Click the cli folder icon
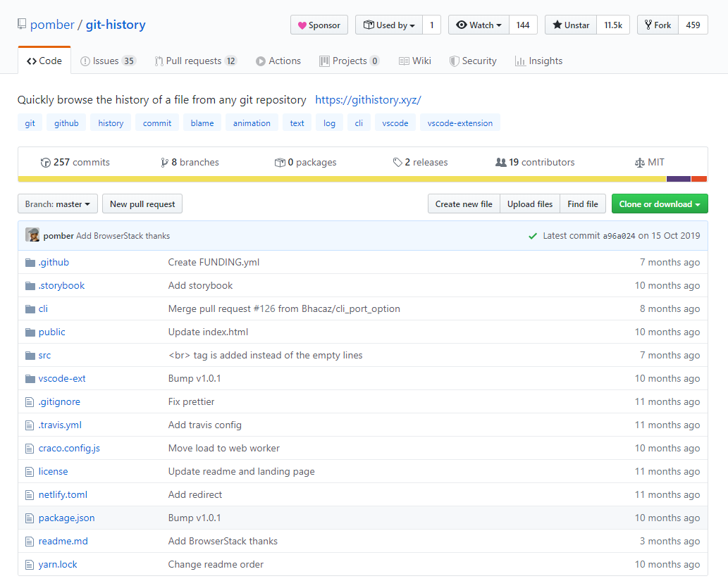This screenshot has width=728, height=581. click(x=30, y=309)
